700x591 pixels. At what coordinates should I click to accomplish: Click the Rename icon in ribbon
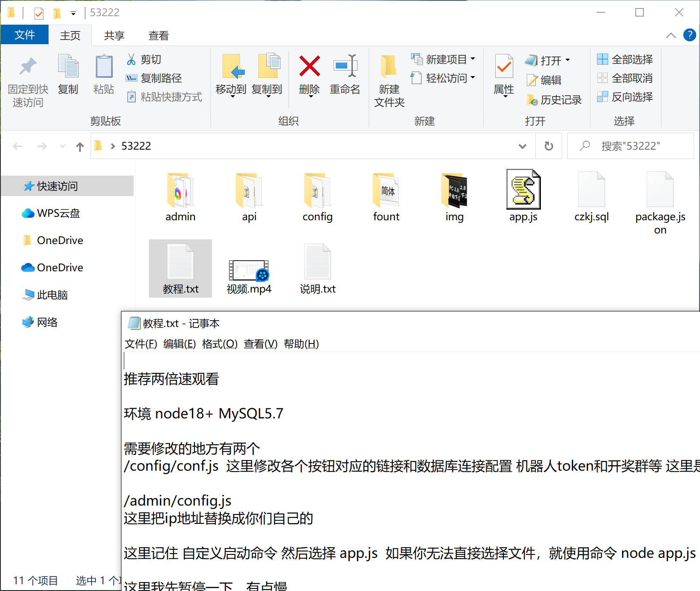[x=345, y=66]
